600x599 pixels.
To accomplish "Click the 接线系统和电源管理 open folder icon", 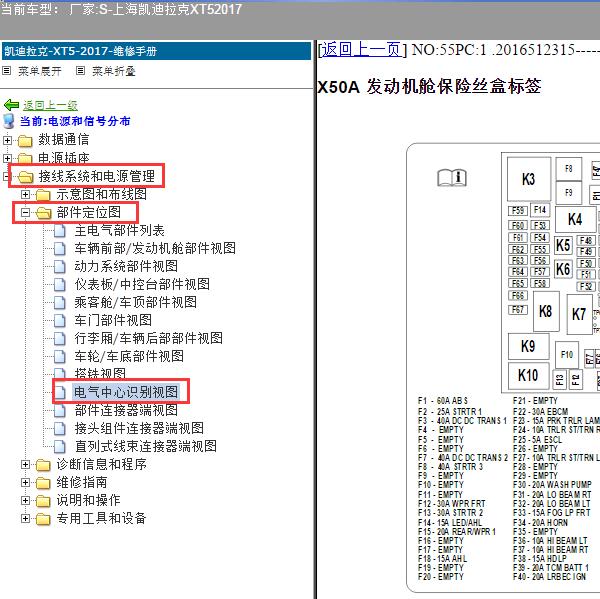I will tap(25, 177).
